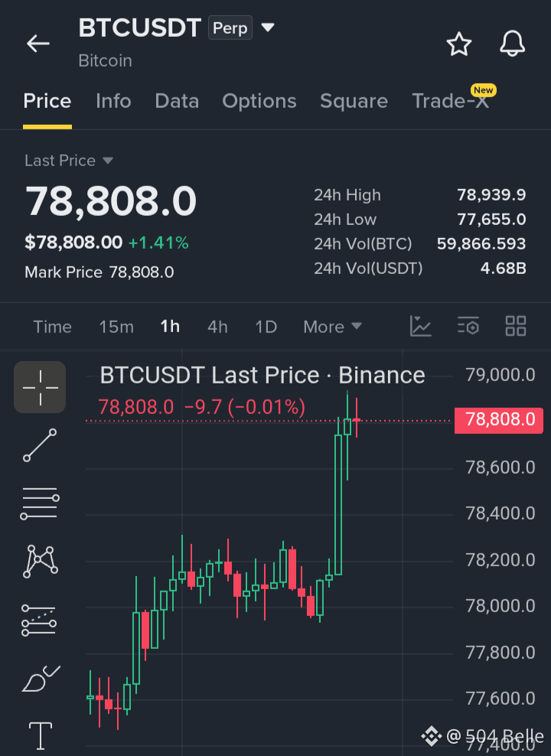Tap the red 78,808.0 price axis label
551x756 pixels.
click(x=499, y=420)
